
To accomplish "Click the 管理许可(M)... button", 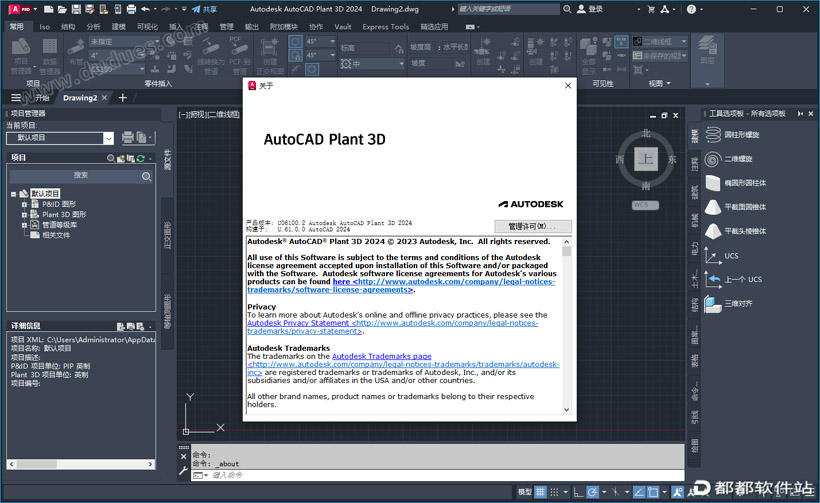I will click(532, 226).
